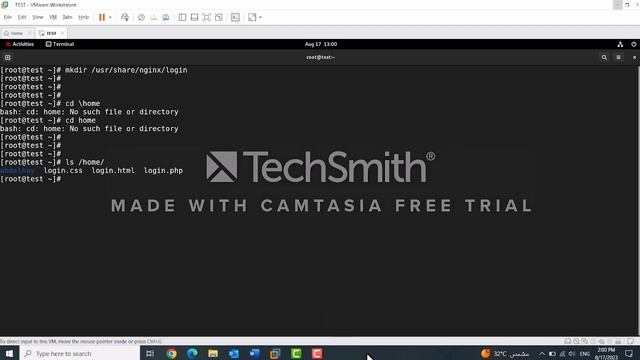Open Task View on the taskbar
The width and height of the screenshot is (640, 360).
pos(150,353)
